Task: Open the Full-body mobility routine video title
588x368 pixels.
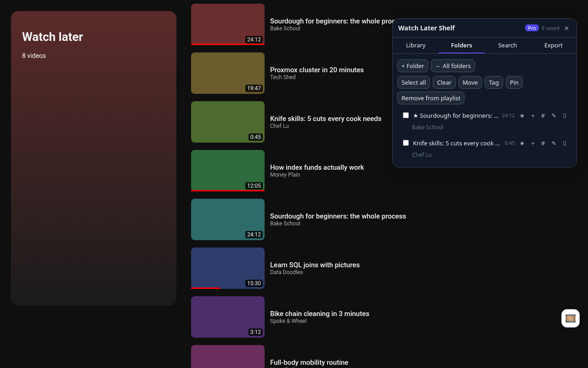Action: [309, 362]
